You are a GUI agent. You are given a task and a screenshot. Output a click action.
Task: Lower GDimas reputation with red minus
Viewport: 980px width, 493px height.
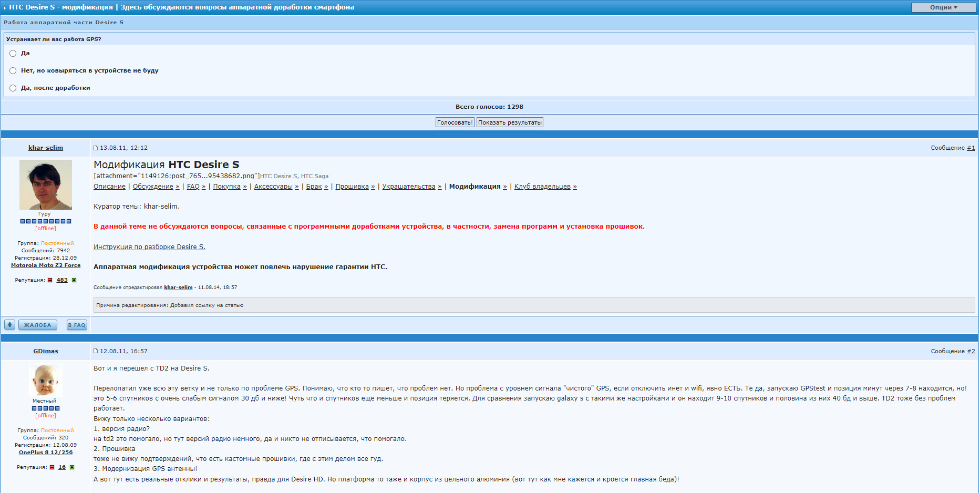(52, 467)
